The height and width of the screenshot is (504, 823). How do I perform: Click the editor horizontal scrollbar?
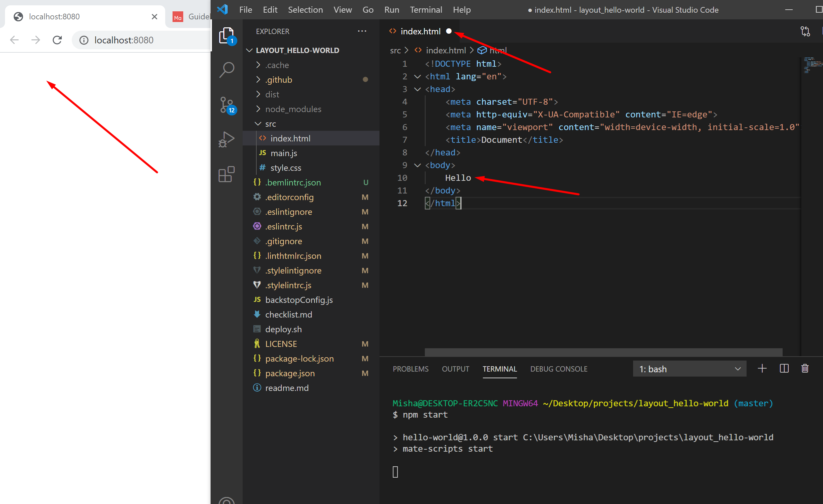pos(603,352)
